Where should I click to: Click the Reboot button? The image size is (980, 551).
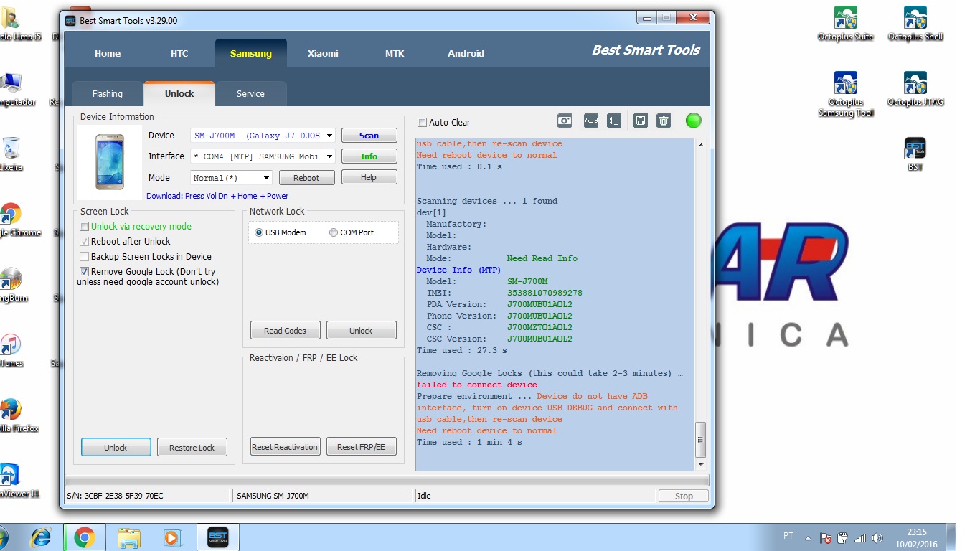[306, 178]
